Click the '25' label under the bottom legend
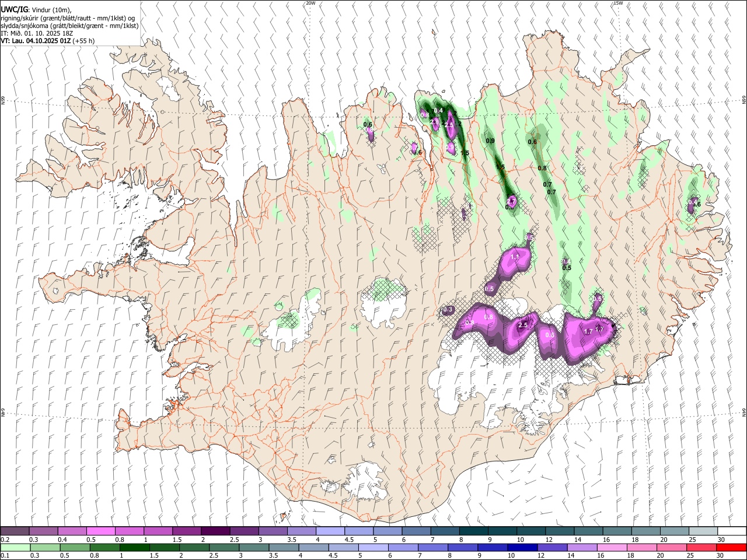The image size is (747, 560). (x=692, y=556)
